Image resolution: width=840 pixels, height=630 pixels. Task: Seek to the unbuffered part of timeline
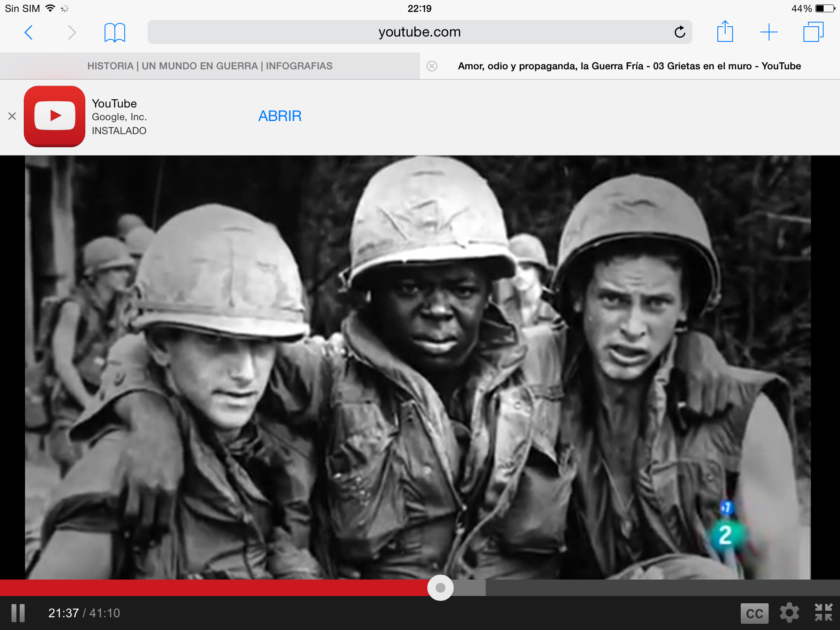coord(663,588)
